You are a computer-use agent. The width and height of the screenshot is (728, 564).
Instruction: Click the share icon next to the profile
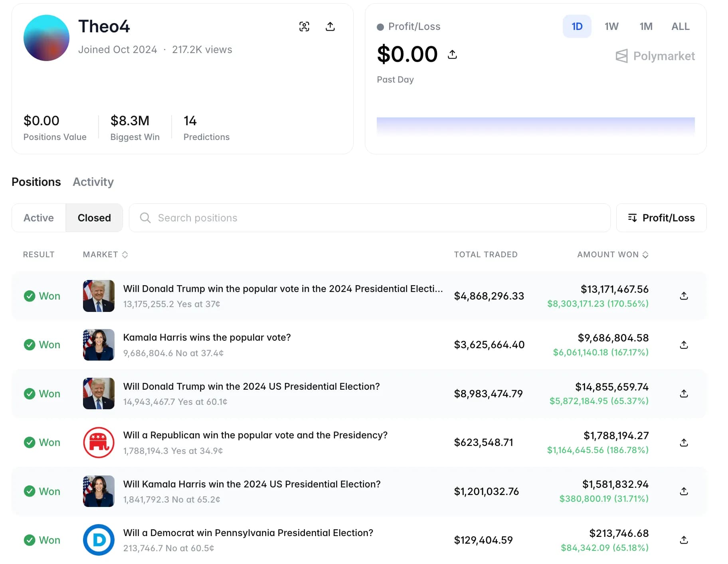coord(330,26)
